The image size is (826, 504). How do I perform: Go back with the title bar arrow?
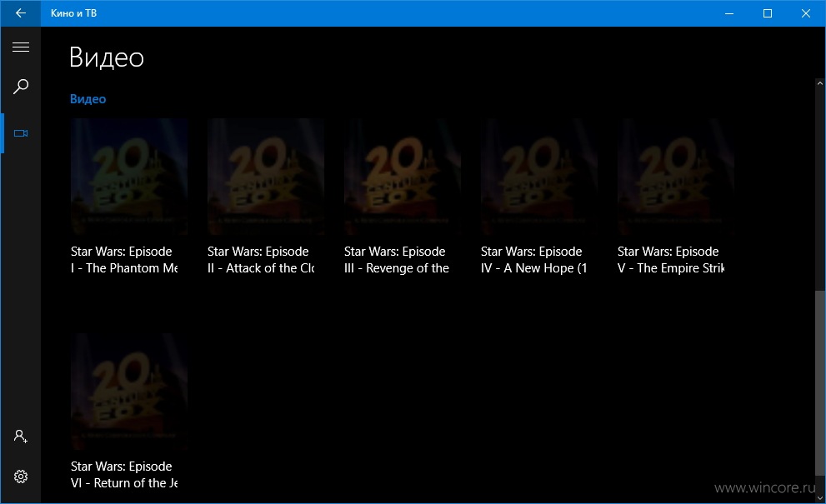tap(21, 13)
